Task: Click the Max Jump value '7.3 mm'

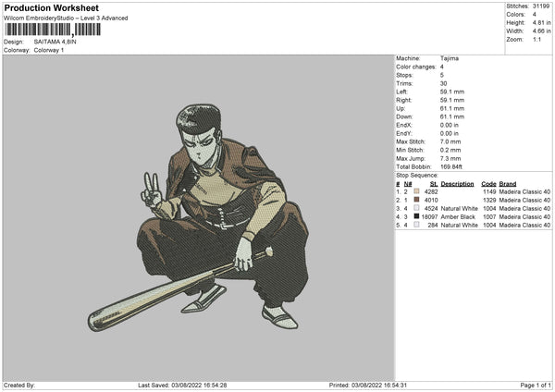Action: (450, 158)
